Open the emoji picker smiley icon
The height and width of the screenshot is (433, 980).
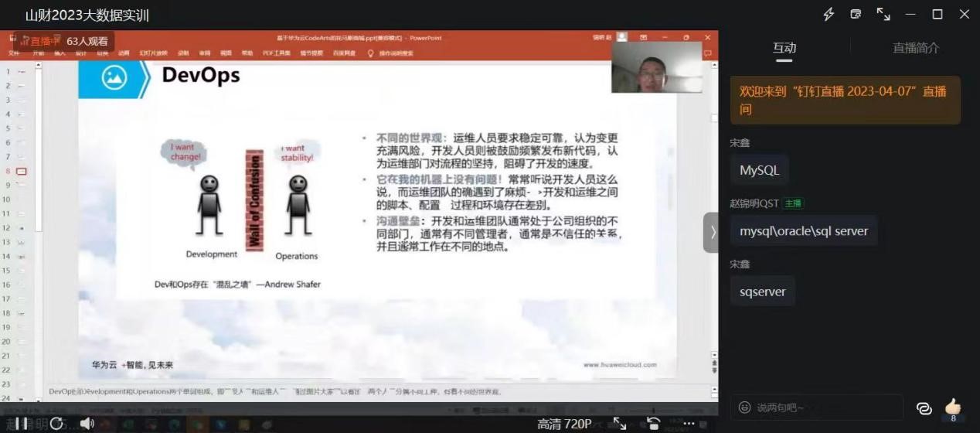[x=744, y=407]
